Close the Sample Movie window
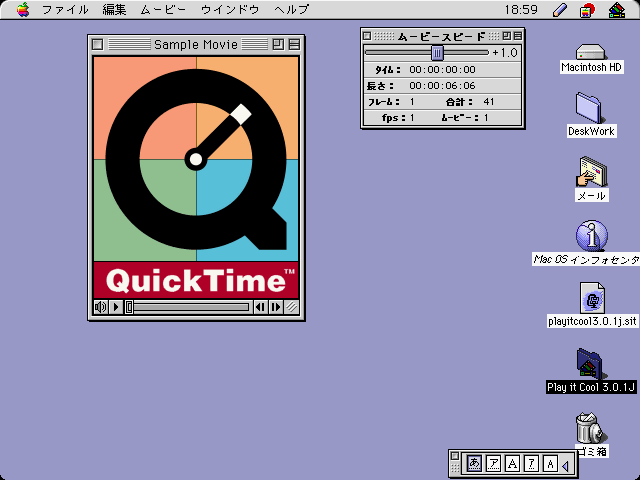This screenshot has width=640, height=480. coord(98,44)
